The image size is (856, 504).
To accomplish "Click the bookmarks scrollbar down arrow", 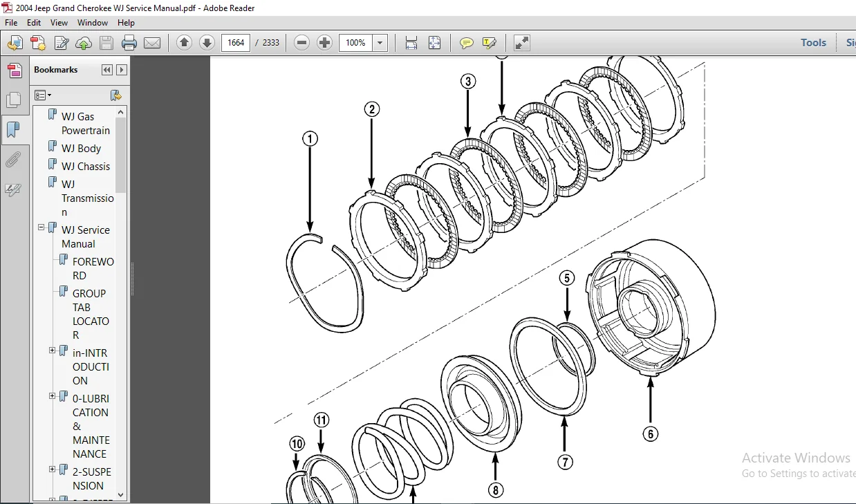I will pos(121,494).
